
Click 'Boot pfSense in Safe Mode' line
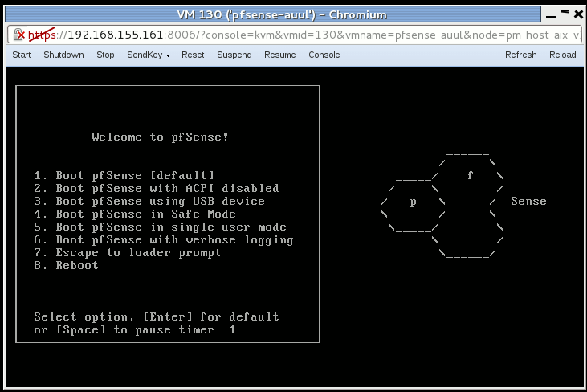coord(135,214)
